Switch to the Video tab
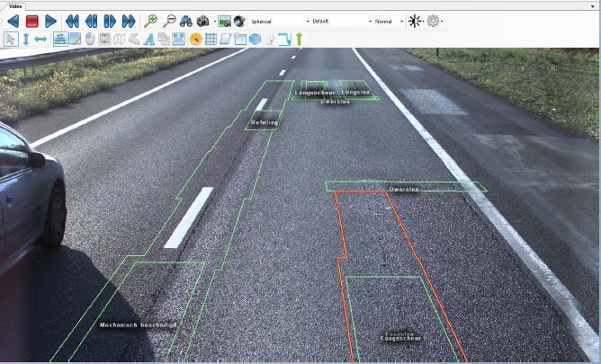 point(16,5)
